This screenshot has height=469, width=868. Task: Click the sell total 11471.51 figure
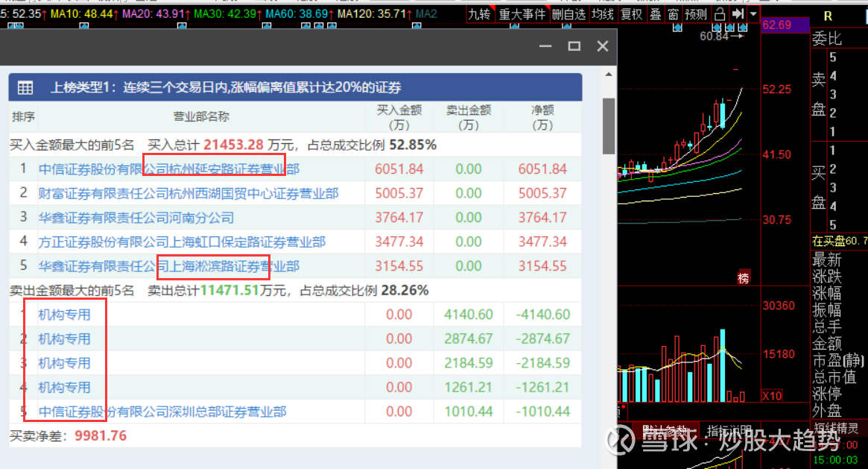(x=229, y=291)
